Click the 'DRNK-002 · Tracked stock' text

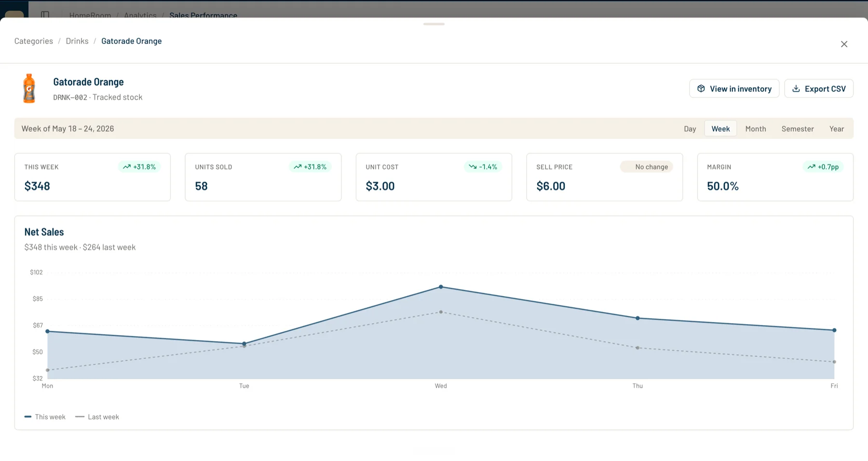(98, 97)
